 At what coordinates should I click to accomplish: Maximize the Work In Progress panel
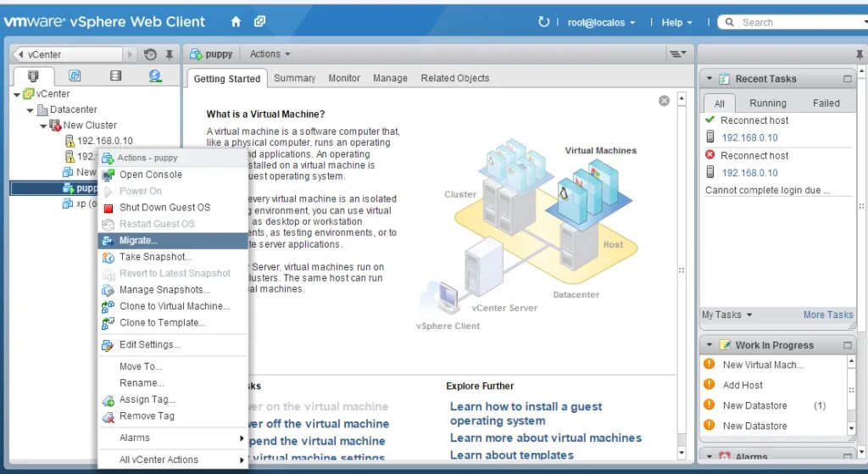tap(848, 345)
